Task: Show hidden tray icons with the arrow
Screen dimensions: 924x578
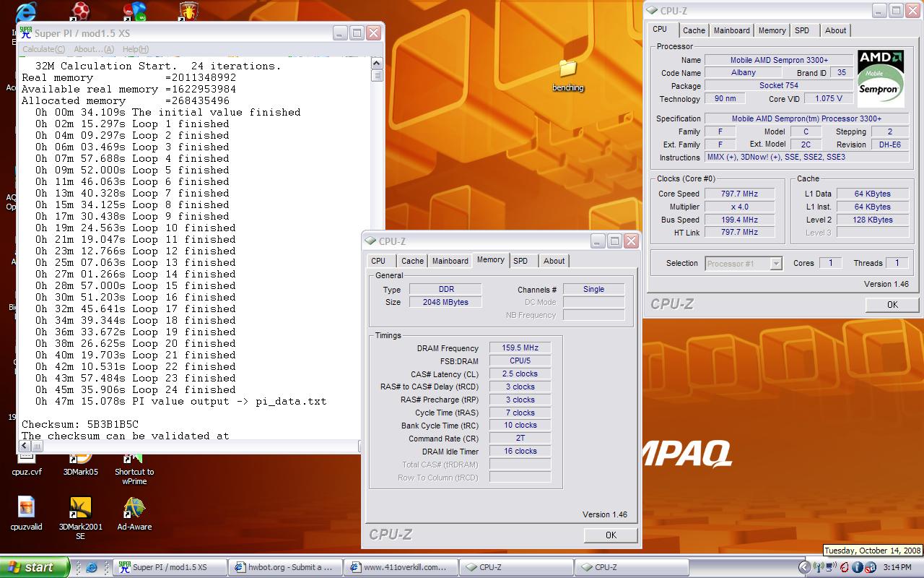Action: point(805,567)
